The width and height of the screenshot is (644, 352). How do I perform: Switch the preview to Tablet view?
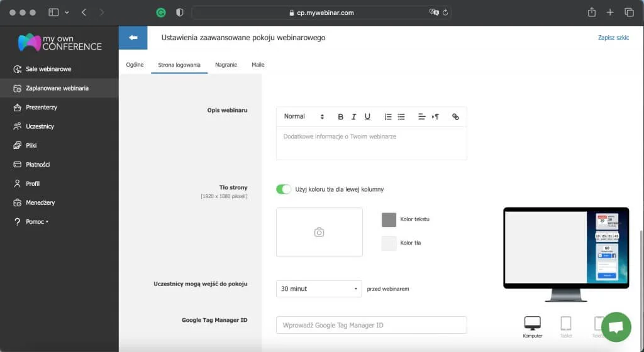[x=565, y=324]
